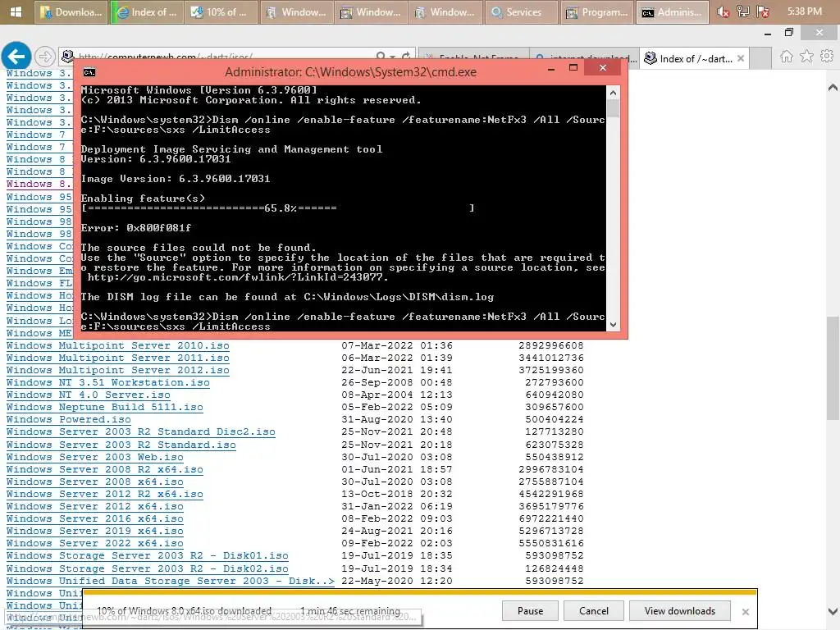Open Windows NT 4.0 Server.iso link
840x630 pixels.
(89, 395)
